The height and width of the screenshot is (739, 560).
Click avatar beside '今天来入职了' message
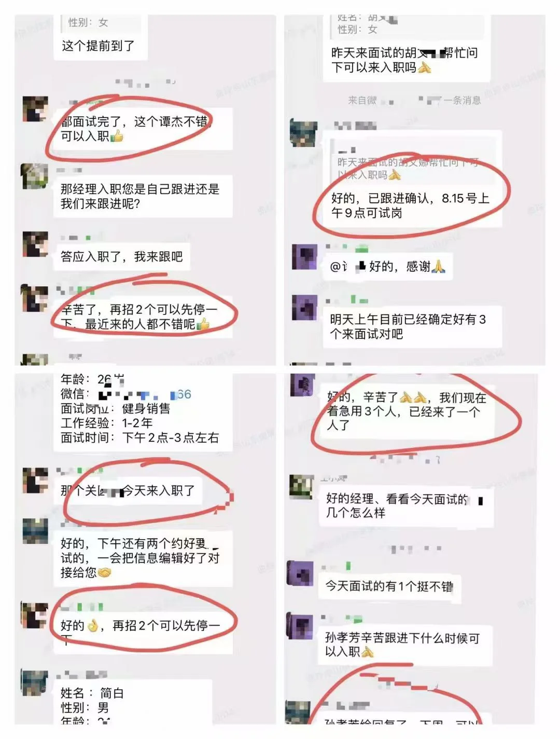pyautogui.click(x=35, y=480)
